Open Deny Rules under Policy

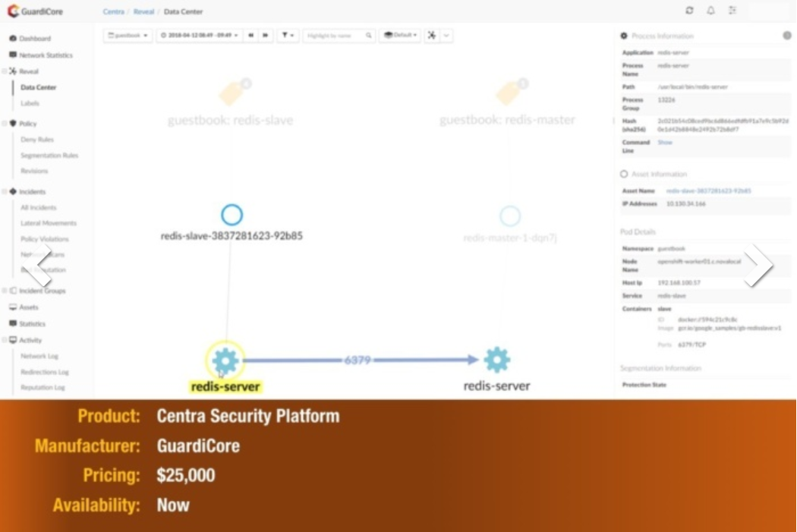36,139
